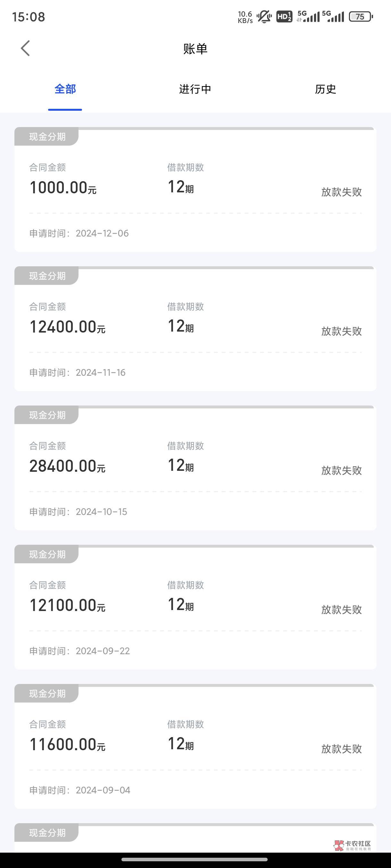Tap 放款失败 status on 2024-11-16 bill
This screenshot has width=391, height=868.
tap(341, 331)
